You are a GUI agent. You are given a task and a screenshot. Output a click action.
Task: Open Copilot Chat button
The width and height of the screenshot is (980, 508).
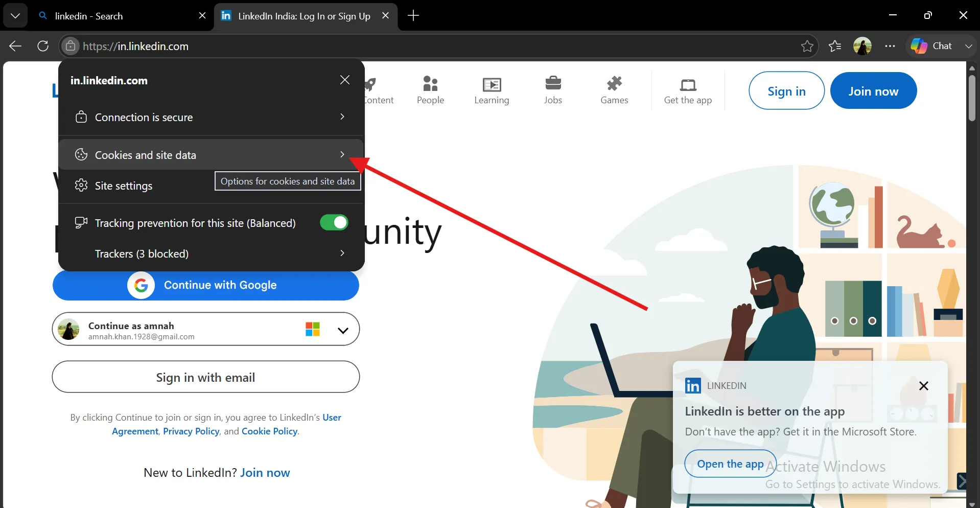click(x=931, y=46)
